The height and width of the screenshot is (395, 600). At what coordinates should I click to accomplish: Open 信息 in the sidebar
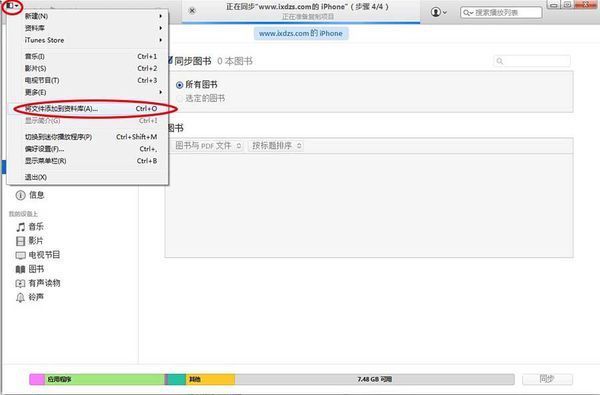pyautogui.click(x=37, y=195)
